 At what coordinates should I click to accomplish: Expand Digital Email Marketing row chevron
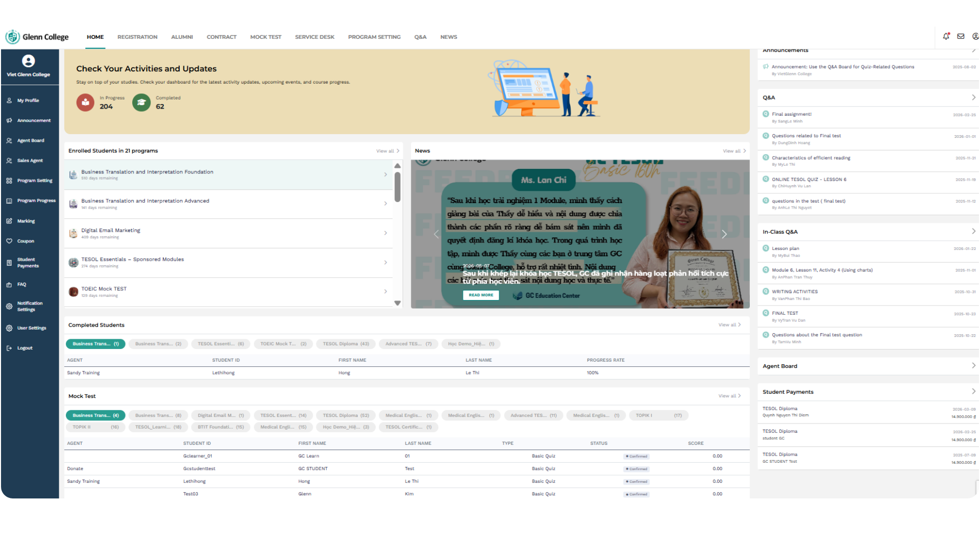tap(386, 233)
